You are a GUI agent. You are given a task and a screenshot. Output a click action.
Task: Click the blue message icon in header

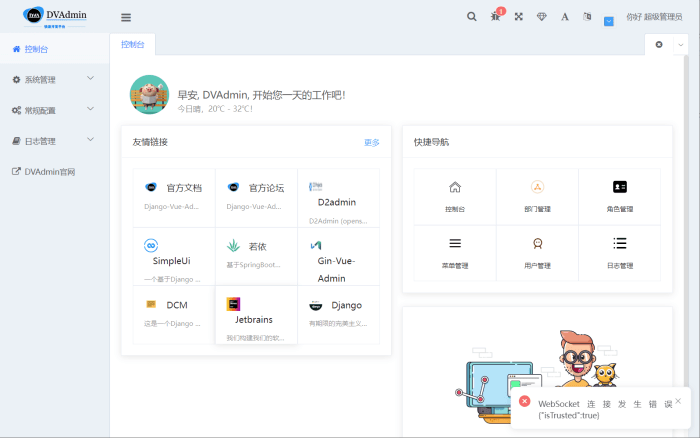608,21
